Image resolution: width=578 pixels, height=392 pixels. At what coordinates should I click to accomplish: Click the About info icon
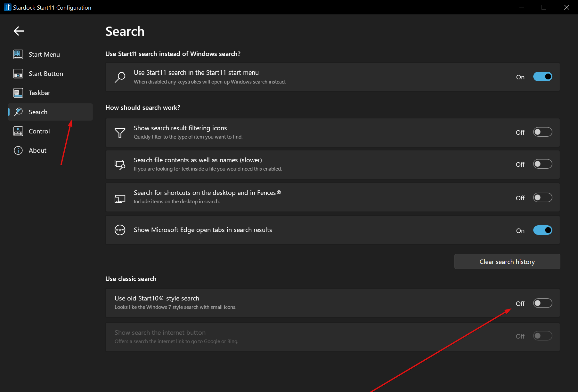click(18, 150)
